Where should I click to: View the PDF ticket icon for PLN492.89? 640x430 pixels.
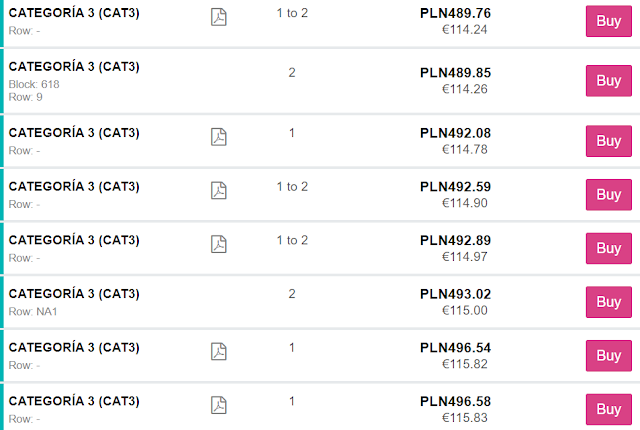pos(219,244)
